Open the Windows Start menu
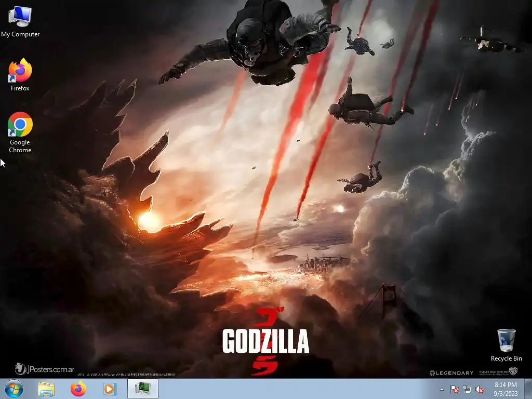 (14, 389)
